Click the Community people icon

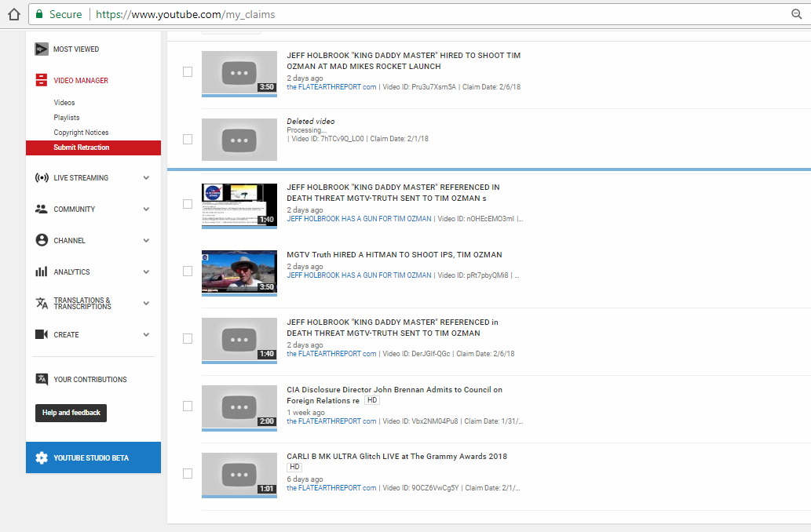pyautogui.click(x=42, y=209)
